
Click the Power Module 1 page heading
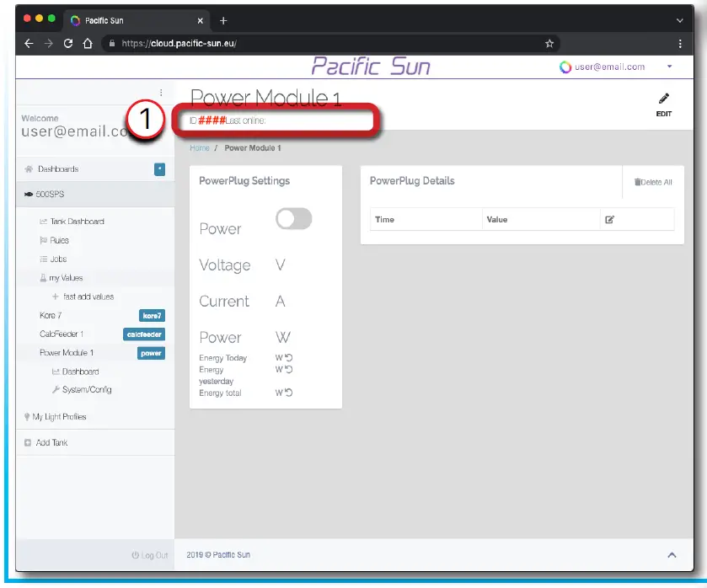tap(265, 98)
